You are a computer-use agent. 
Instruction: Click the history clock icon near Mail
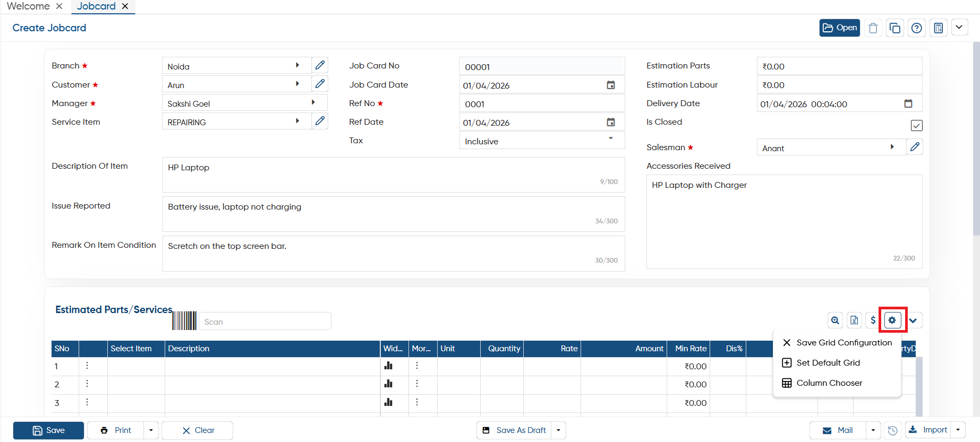(x=893, y=430)
